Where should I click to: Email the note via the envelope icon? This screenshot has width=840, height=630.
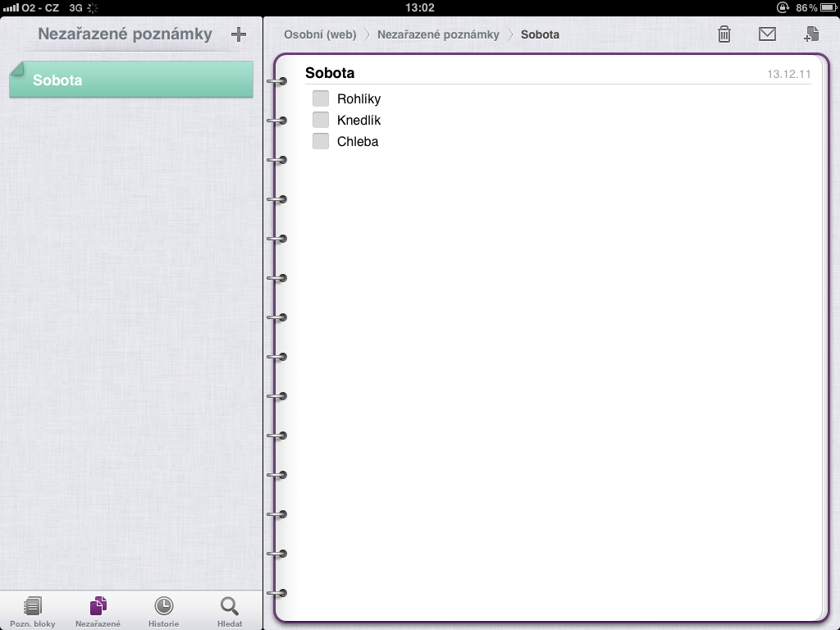point(767,34)
